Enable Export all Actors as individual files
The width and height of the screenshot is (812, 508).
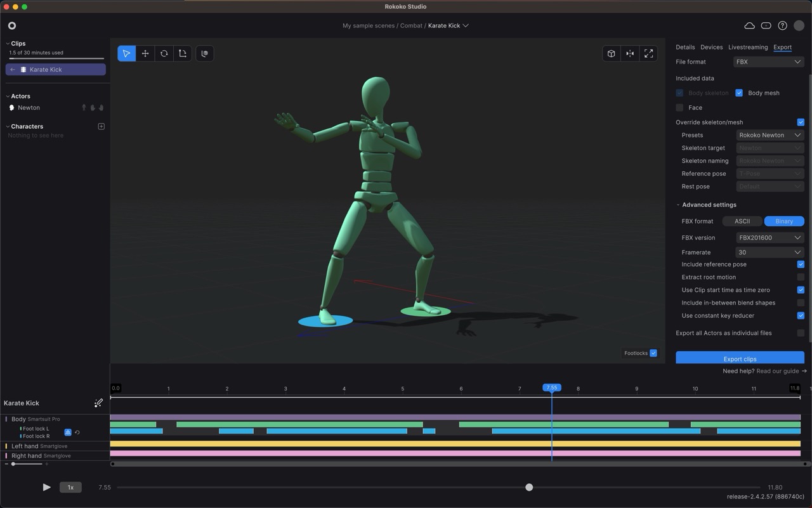801,333
